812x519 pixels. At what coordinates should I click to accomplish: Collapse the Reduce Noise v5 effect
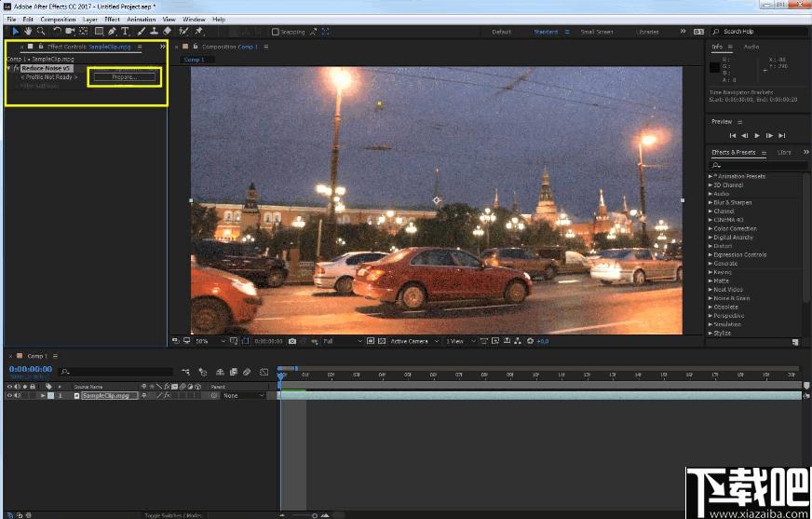pyautogui.click(x=9, y=68)
